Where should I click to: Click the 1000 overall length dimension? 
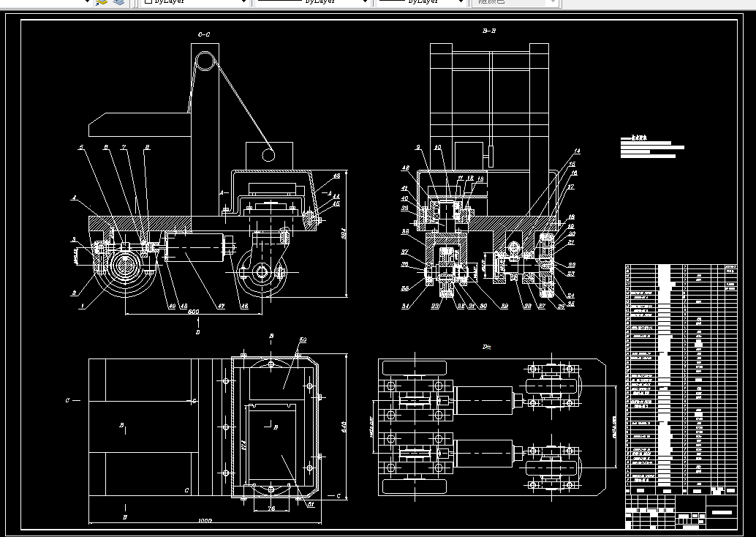pos(205,521)
